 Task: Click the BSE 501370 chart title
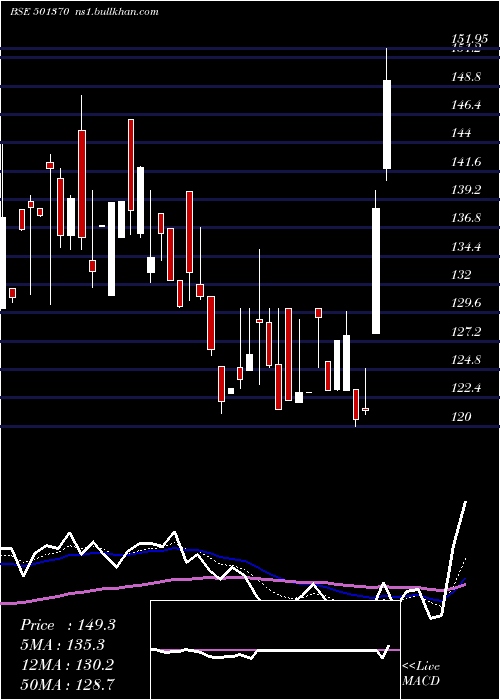point(39,12)
